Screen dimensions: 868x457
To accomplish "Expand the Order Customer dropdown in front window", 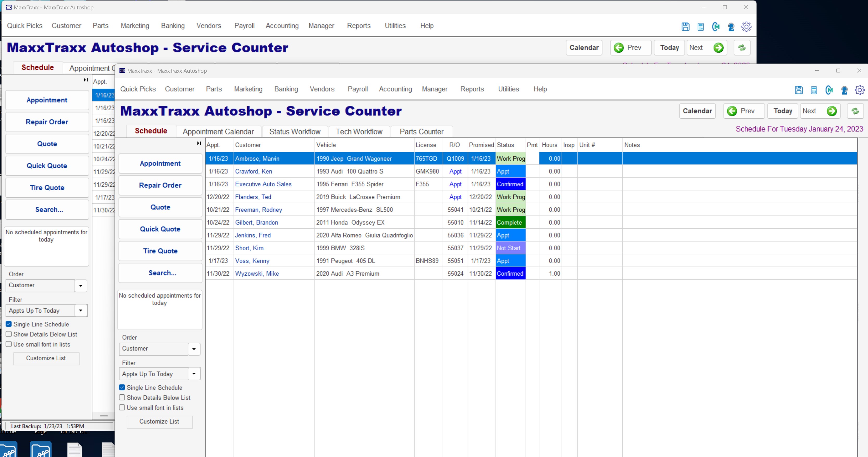I will click(x=194, y=349).
